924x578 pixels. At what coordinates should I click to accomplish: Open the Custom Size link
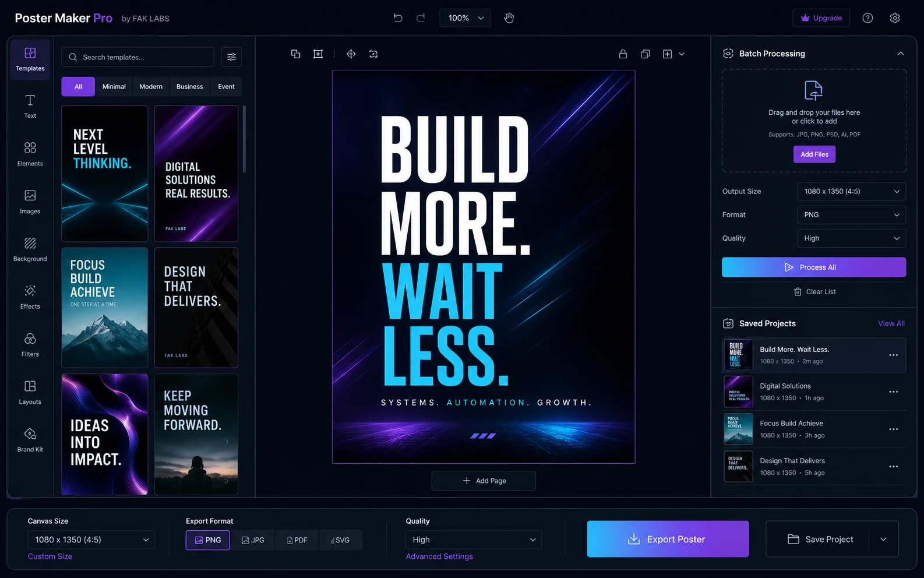[x=50, y=556]
